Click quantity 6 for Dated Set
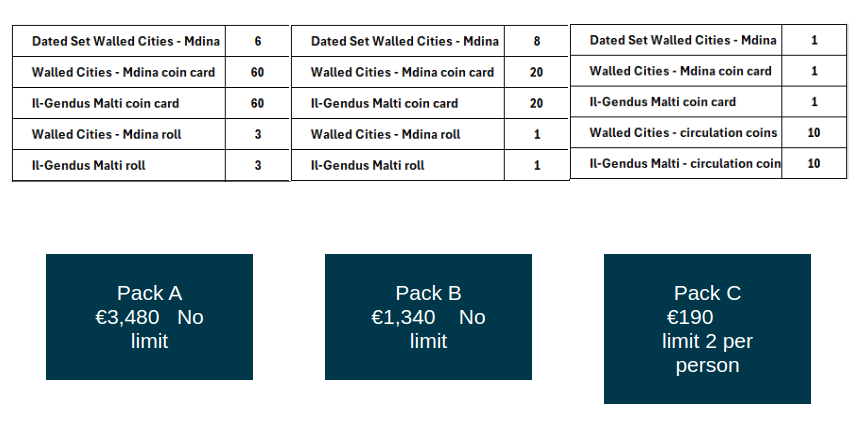858x422 pixels. click(x=257, y=42)
